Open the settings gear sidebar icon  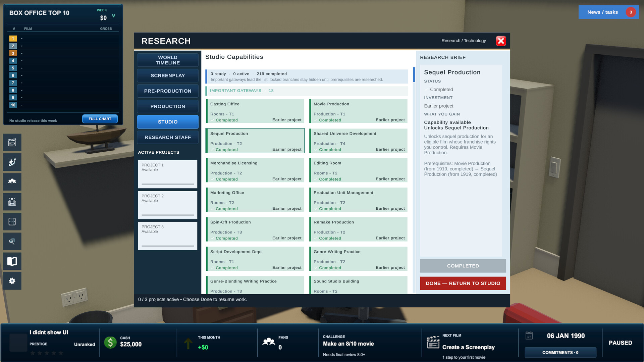12,281
